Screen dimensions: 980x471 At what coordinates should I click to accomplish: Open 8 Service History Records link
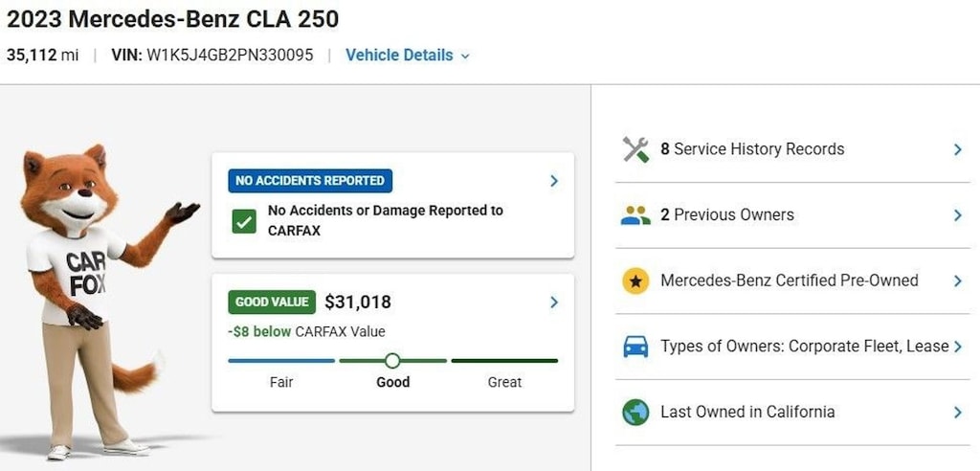coord(752,149)
